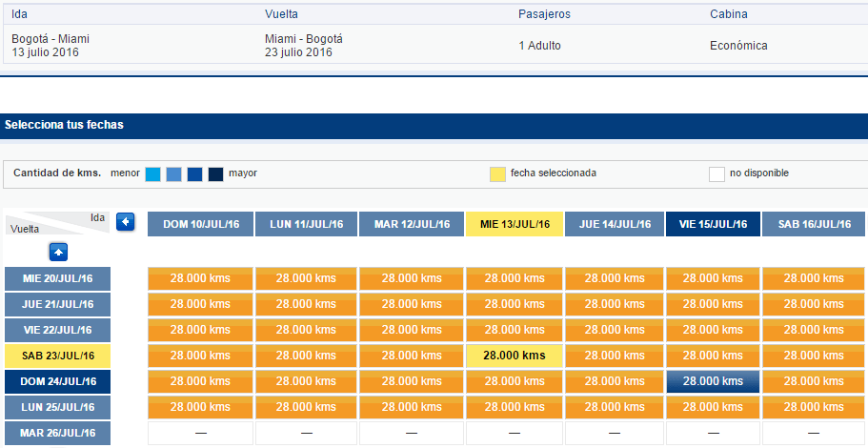This screenshot has width=868, height=448.
Task: Click the yellow fecha seleccionada swatch
Action: click(x=497, y=173)
